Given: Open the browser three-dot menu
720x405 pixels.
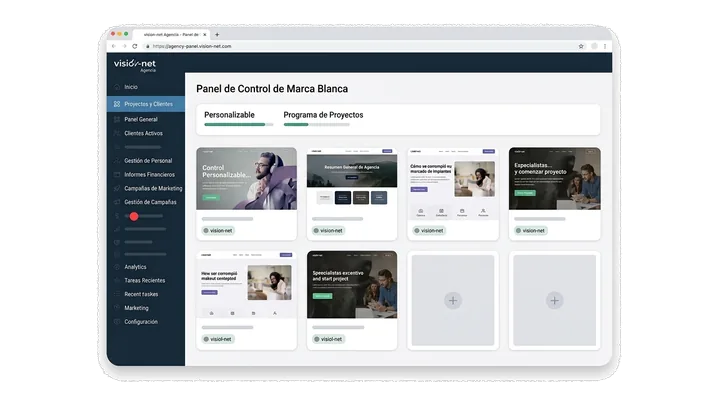Looking at the screenshot, I should pos(605,46).
